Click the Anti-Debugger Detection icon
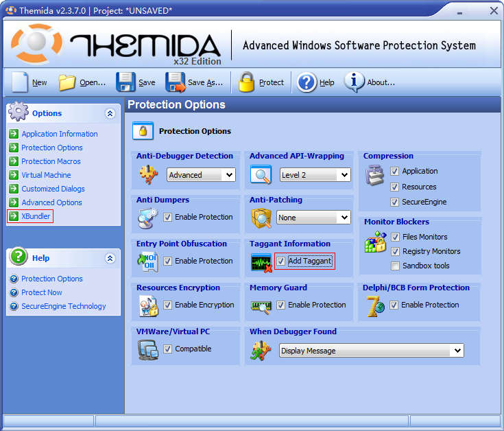Image resolution: width=504 pixels, height=431 pixels. 149,174
